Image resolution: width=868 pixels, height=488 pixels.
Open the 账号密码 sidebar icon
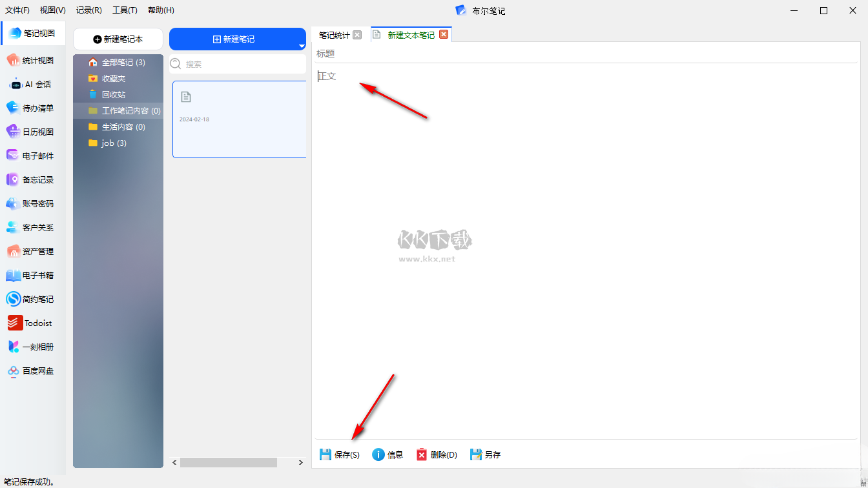[x=14, y=203]
